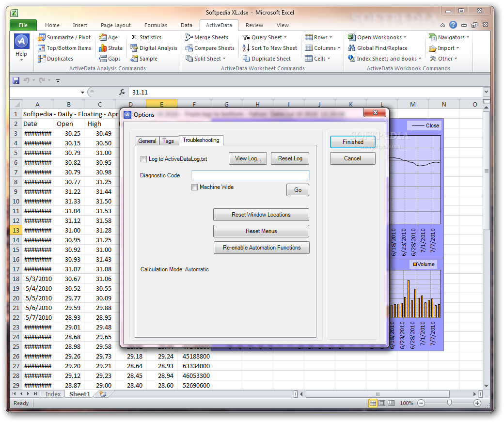Open the Compare Sheets tool
The image size is (504, 422).
click(x=209, y=48)
